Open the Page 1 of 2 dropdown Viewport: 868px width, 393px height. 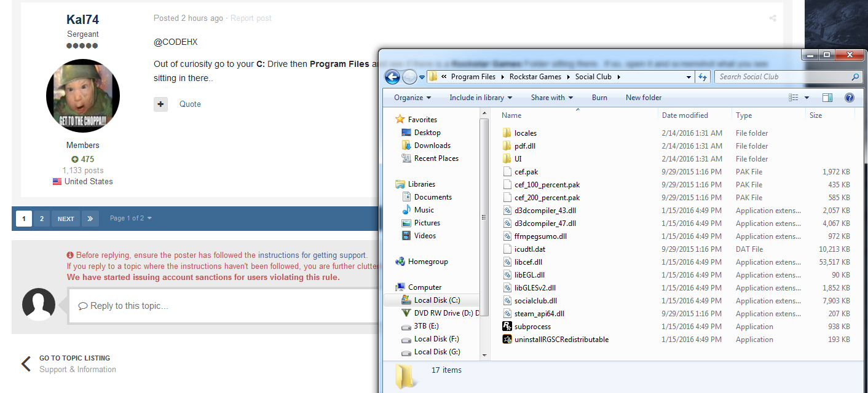[130, 219]
